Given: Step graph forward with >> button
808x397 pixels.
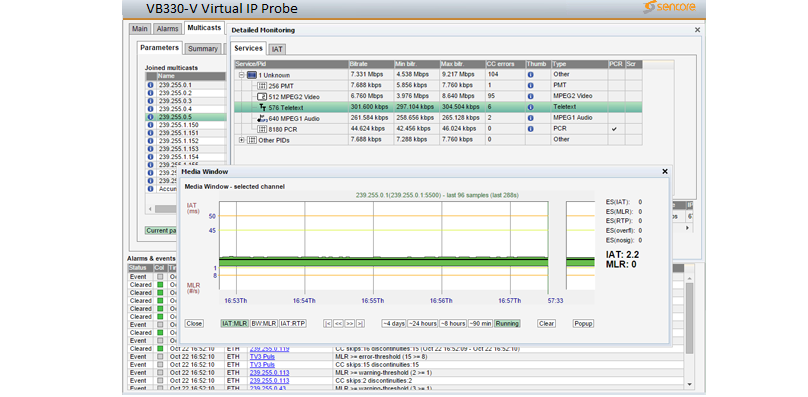Looking at the screenshot, I should (x=349, y=324).
